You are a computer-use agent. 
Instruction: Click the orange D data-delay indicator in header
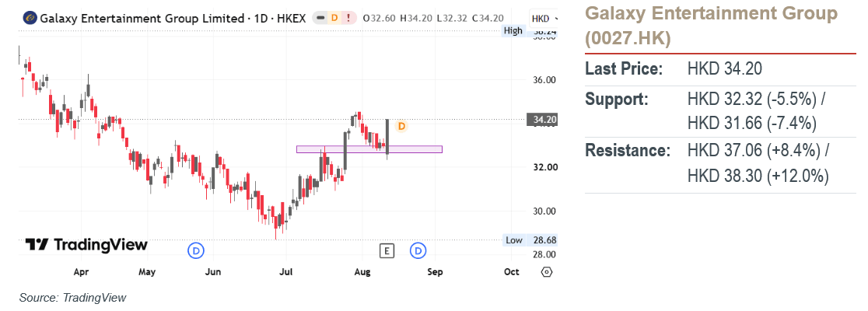click(x=334, y=18)
